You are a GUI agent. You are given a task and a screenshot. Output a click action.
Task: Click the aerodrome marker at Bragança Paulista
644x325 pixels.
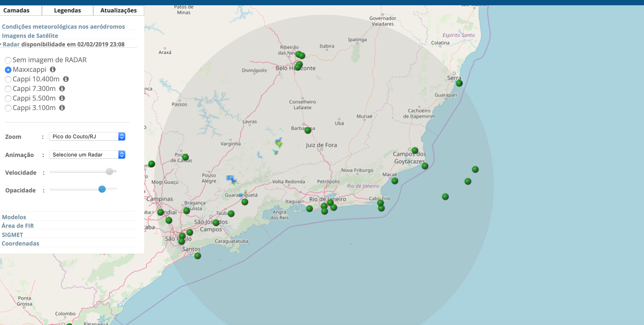[x=186, y=211]
